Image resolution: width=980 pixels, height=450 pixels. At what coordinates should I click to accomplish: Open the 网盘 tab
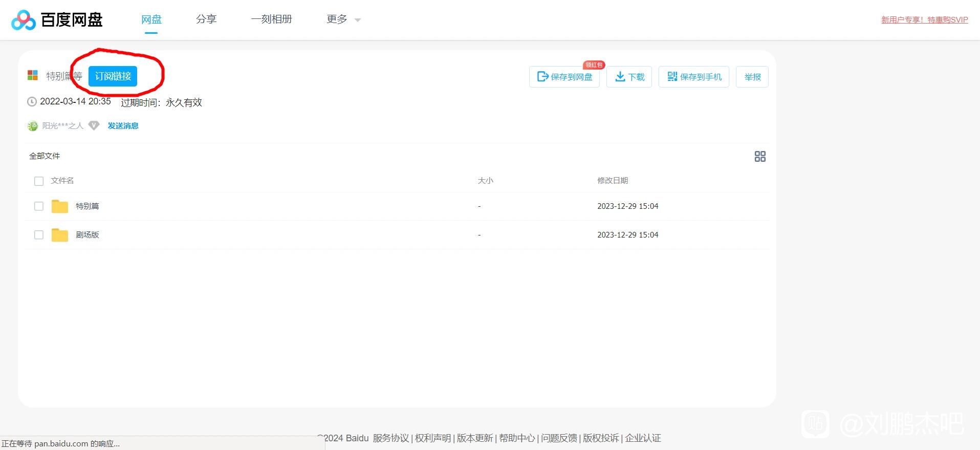pos(151,19)
